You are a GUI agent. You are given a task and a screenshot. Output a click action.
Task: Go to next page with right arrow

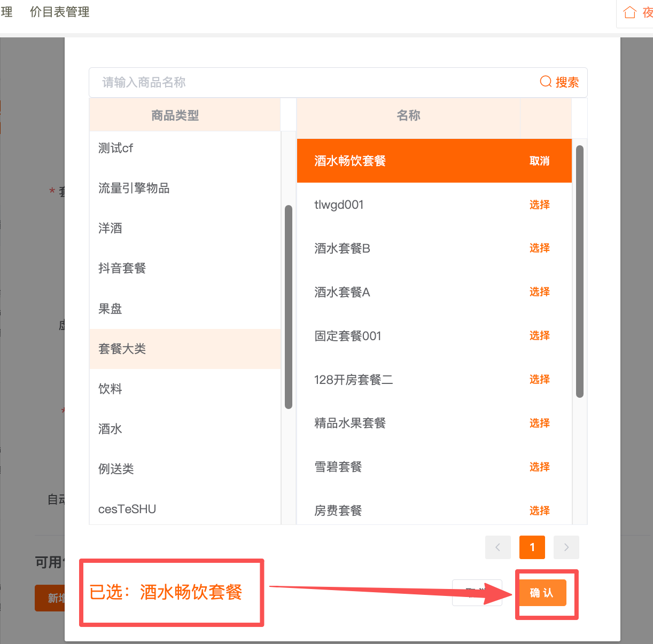coord(566,547)
